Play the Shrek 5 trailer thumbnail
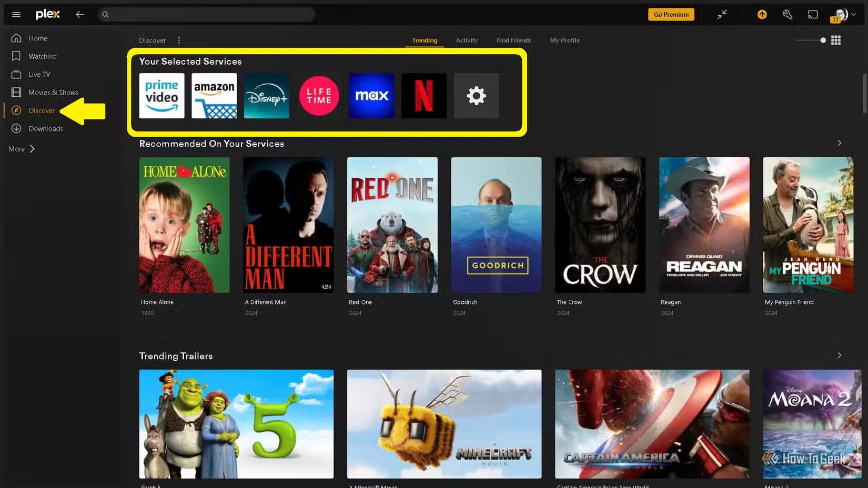 pyautogui.click(x=236, y=424)
